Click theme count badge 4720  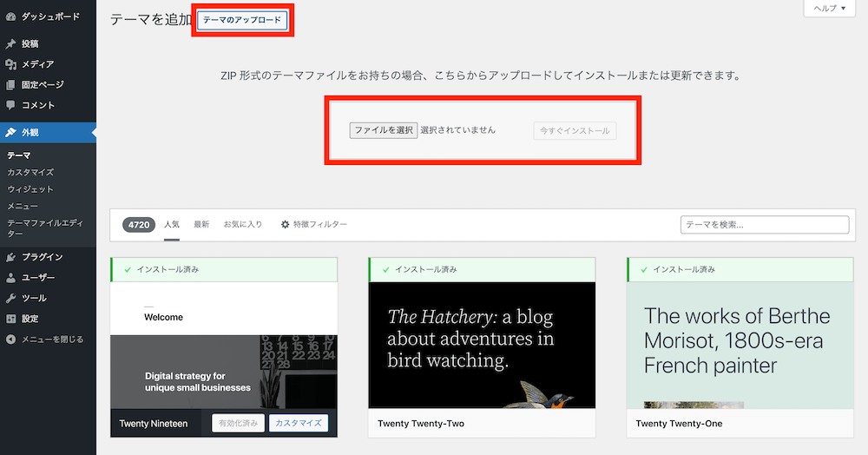[x=139, y=225]
